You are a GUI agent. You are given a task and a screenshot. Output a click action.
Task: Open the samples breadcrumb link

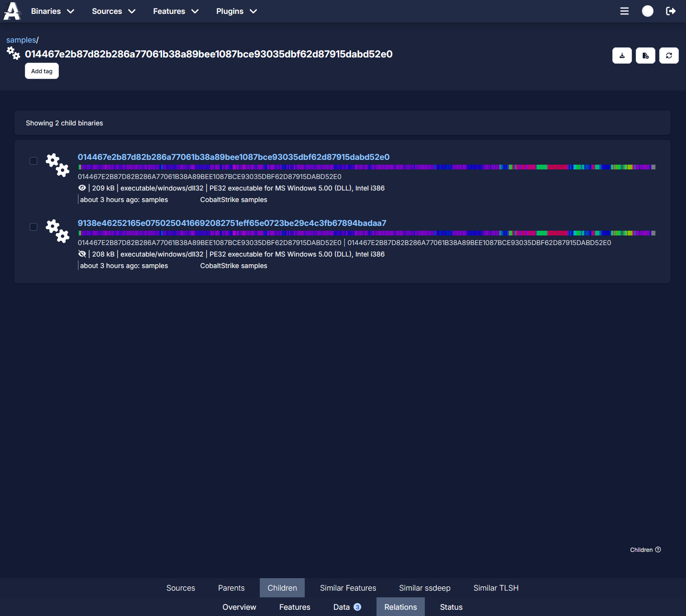[21, 40]
